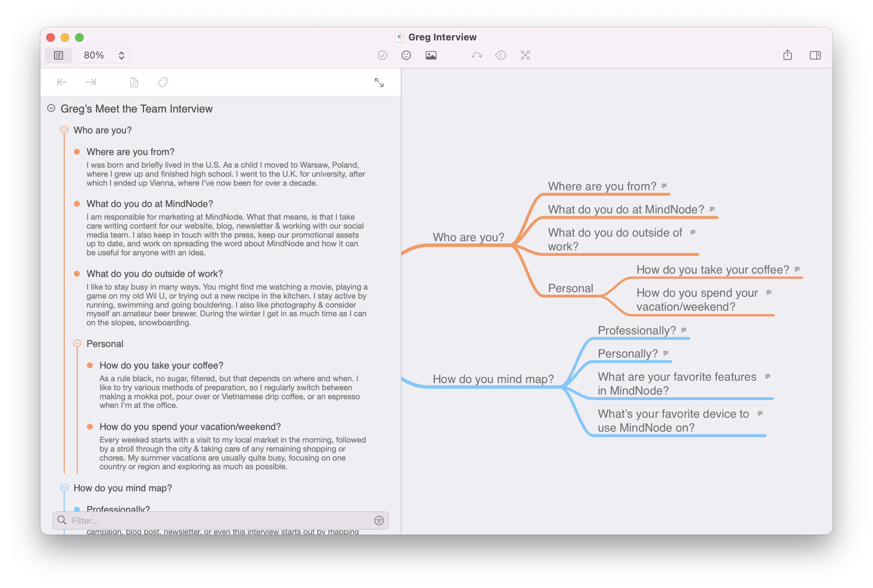Open note icon on favorite features node

768,376
